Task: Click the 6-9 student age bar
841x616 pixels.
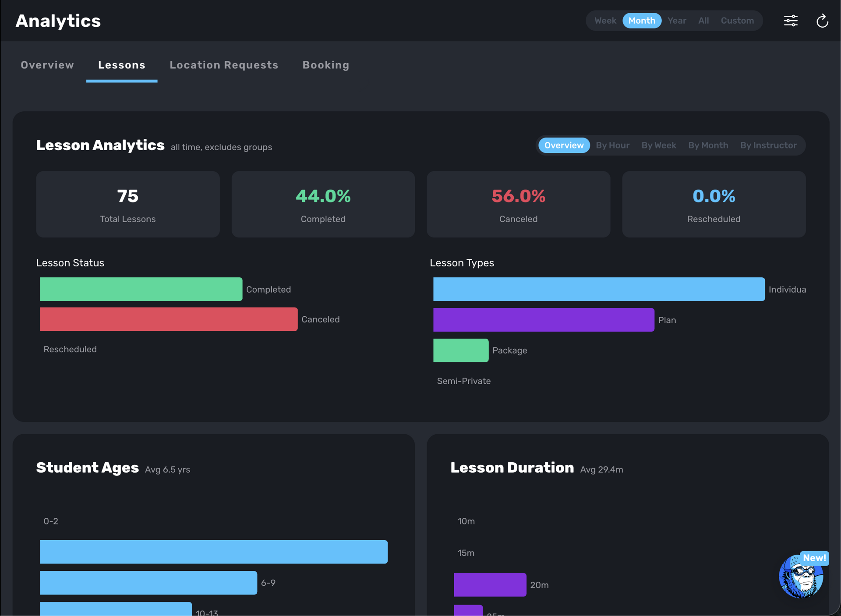Action: [148, 583]
